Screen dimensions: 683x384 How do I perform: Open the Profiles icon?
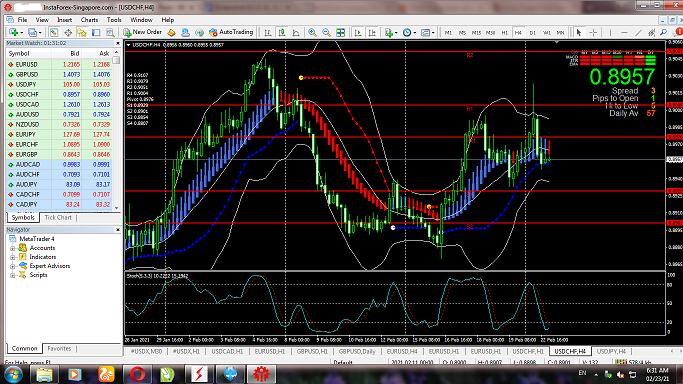32,32
